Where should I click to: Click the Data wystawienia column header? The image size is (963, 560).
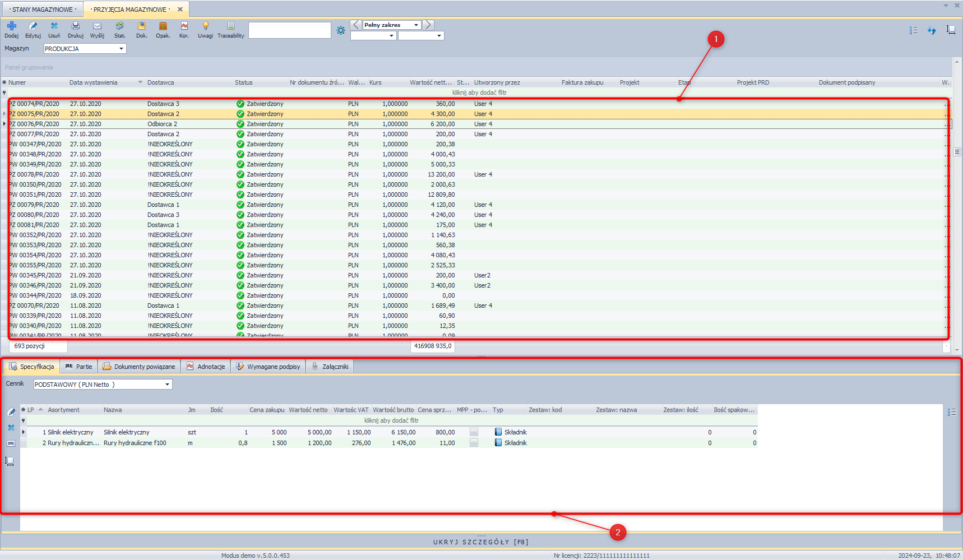[94, 82]
